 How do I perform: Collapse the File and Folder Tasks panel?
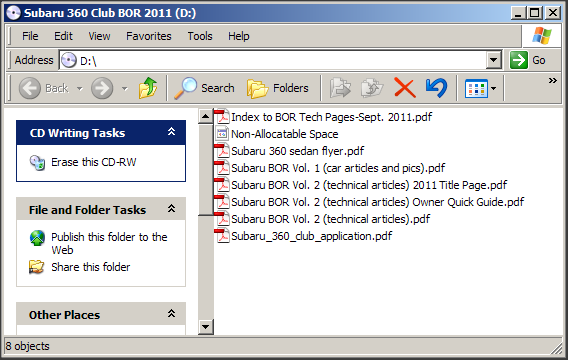tap(171, 209)
